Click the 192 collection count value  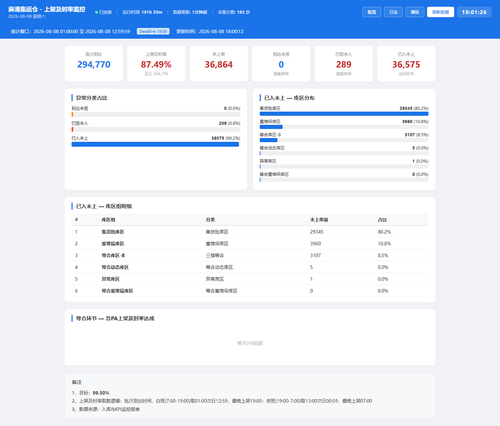(x=241, y=12)
